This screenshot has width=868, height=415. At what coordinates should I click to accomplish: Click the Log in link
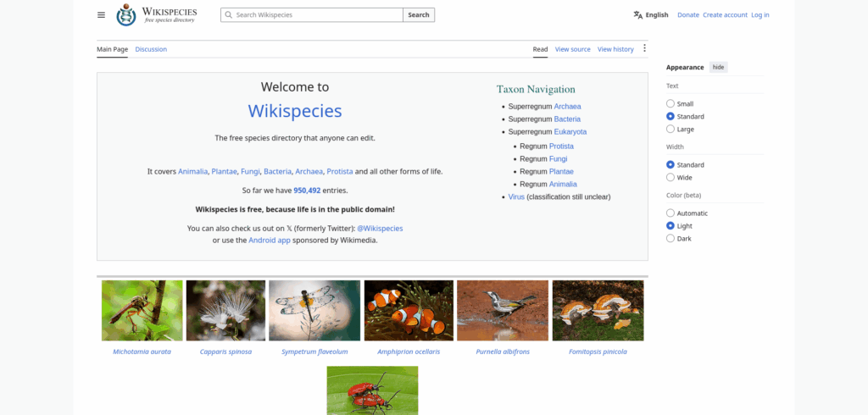click(760, 15)
